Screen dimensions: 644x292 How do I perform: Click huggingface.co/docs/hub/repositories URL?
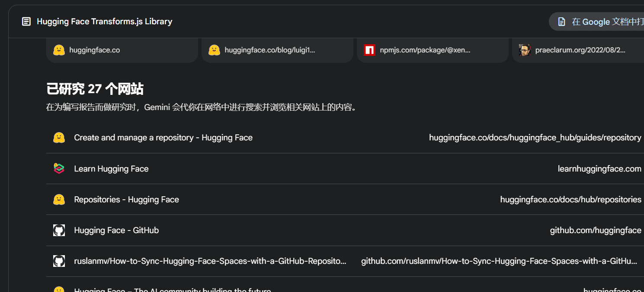[570, 200]
